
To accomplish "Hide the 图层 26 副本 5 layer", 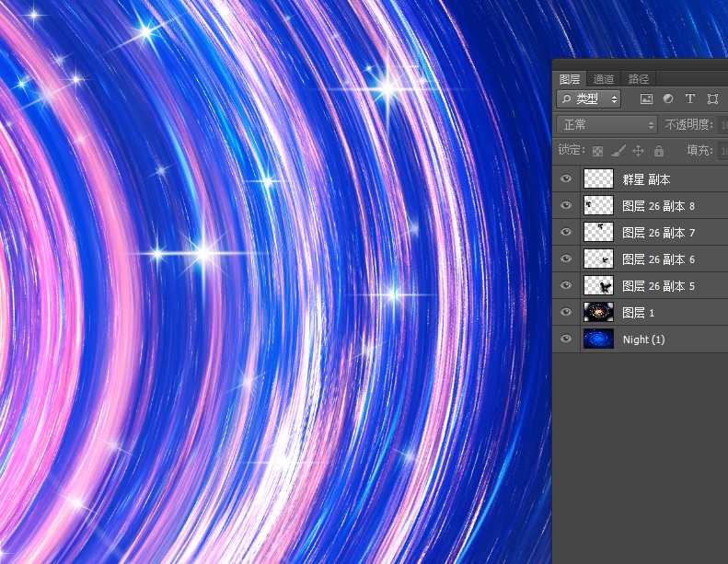I will 566,285.
